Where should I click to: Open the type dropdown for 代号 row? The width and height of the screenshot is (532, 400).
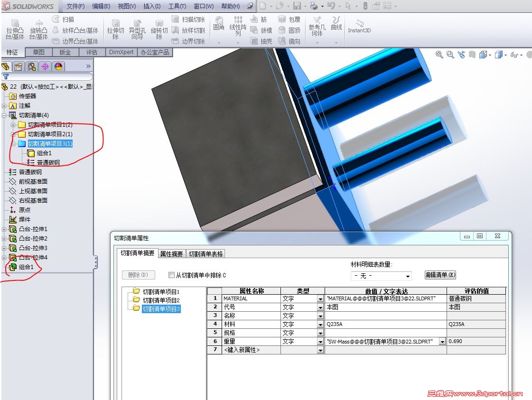[x=320, y=307]
